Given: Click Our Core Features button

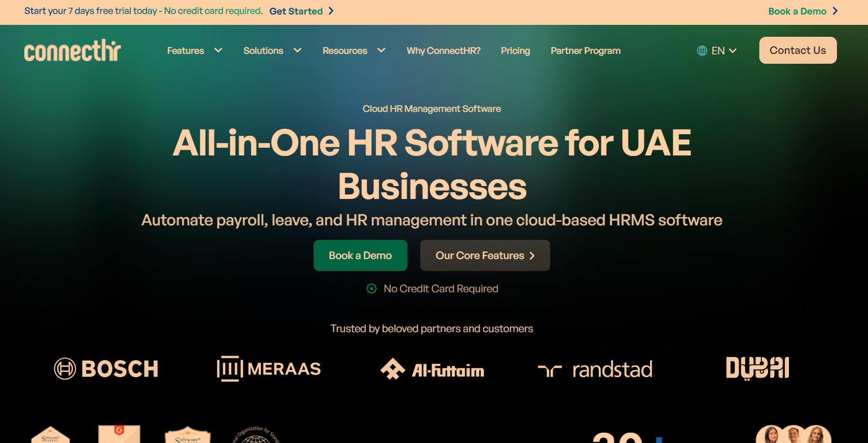Looking at the screenshot, I should [x=485, y=255].
